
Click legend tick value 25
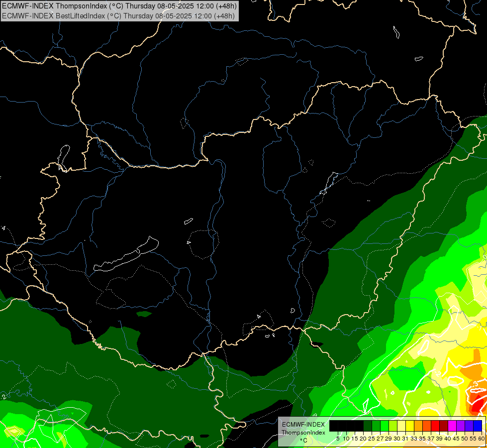372,439
